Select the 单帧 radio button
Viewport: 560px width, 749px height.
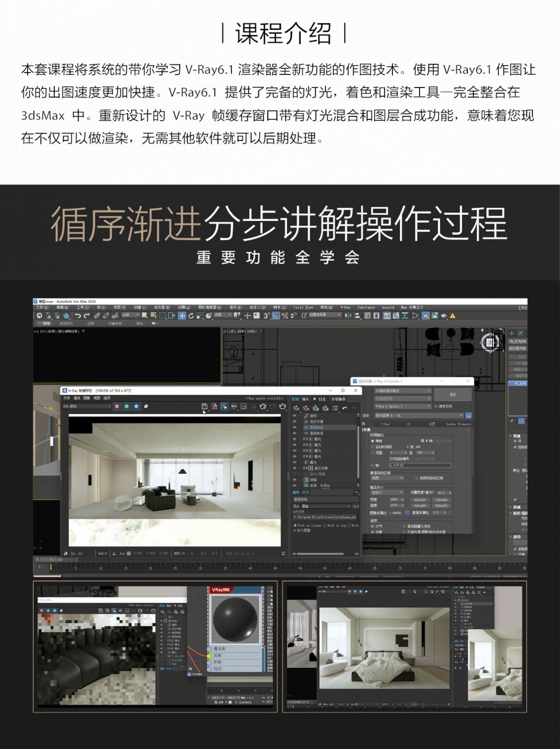[373, 441]
